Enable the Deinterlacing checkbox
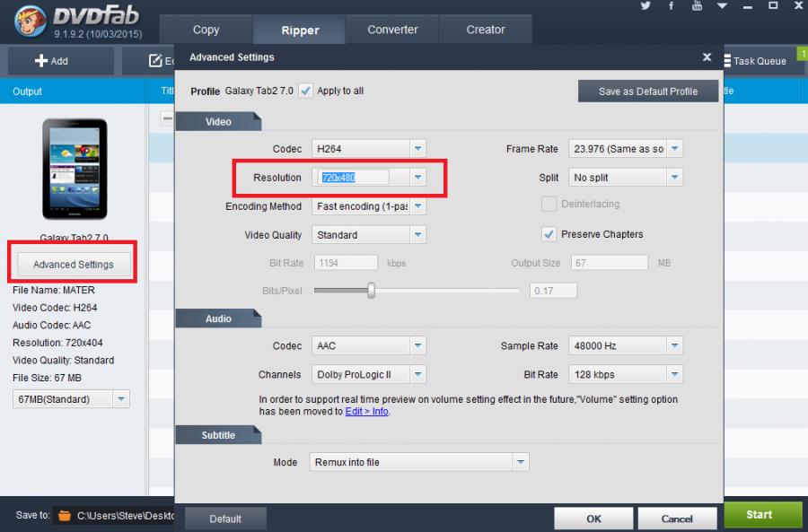The image size is (808, 532). tap(549, 205)
